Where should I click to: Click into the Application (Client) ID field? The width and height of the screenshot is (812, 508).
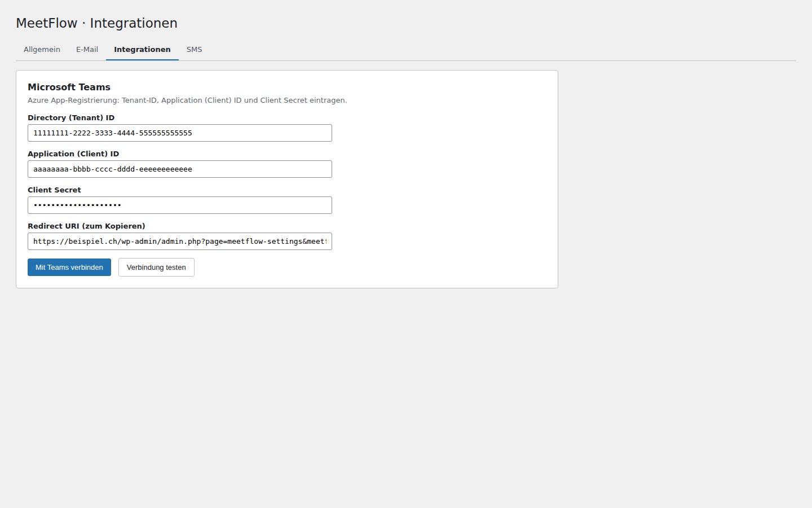click(x=180, y=169)
